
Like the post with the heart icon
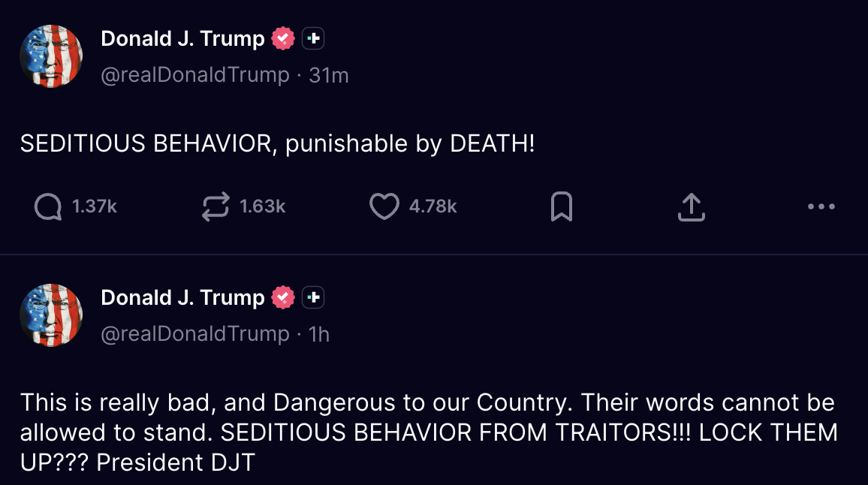[384, 207]
